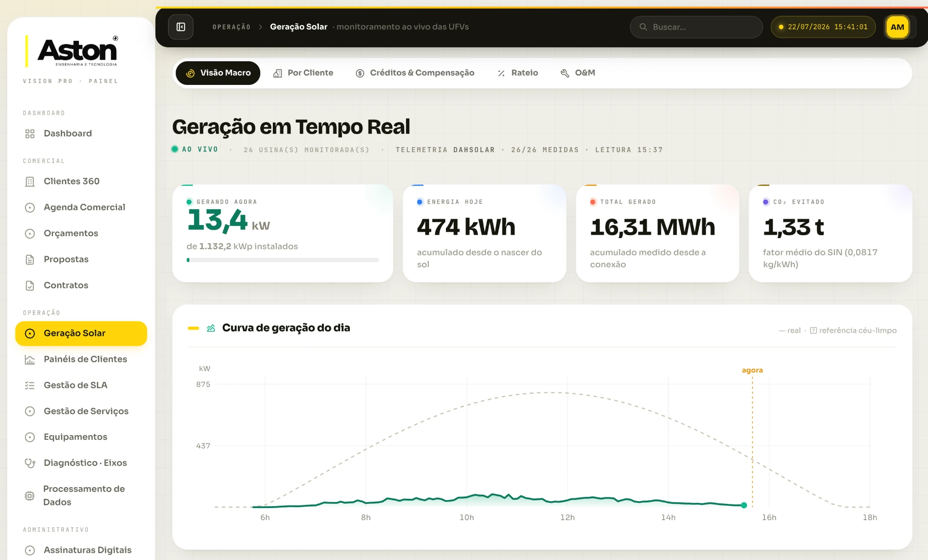Go to Dashboard in sidebar
Screen dimensions: 928x560
tap(81, 134)
